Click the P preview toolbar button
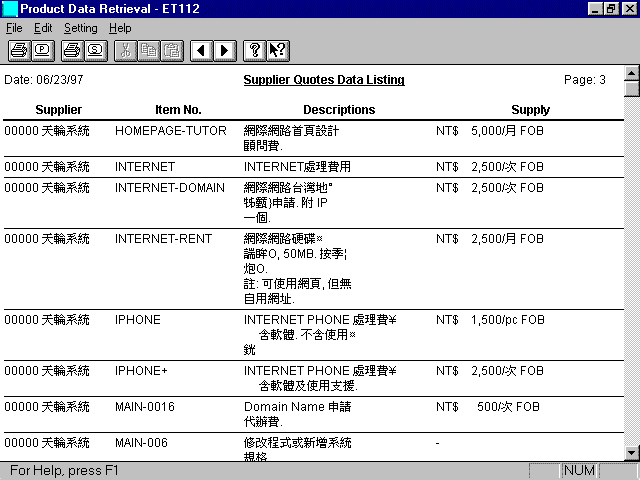Screen dimensions: 640x480 point(43,51)
